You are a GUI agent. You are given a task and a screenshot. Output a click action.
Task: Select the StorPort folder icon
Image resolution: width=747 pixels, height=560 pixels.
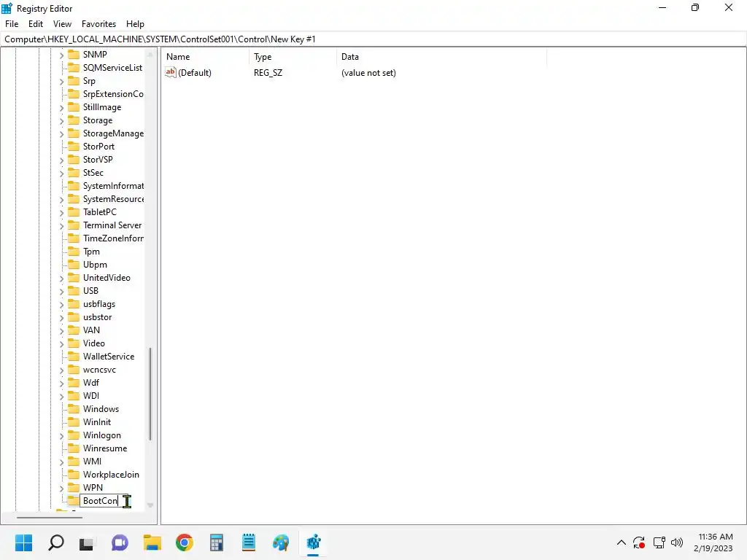[74, 146]
